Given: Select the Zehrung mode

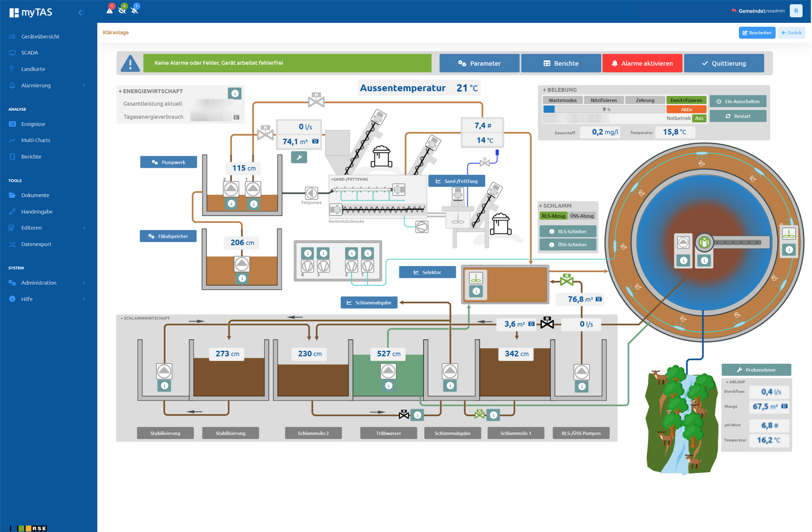Looking at the screenshot, I should pyautogui.click(x=645, y=101).
